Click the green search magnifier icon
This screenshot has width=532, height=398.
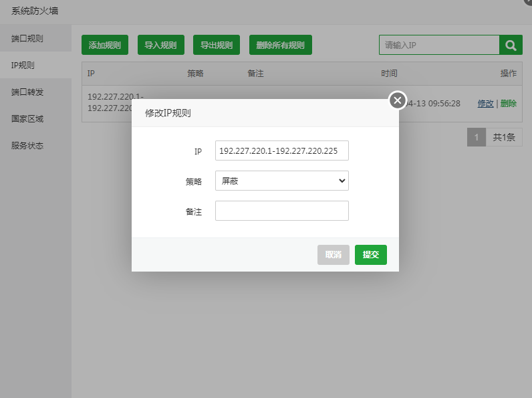511,45
